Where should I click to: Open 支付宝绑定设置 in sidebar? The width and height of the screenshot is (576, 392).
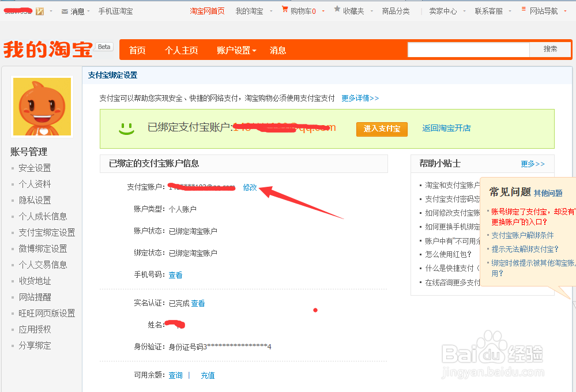click(x=47, y=232)
